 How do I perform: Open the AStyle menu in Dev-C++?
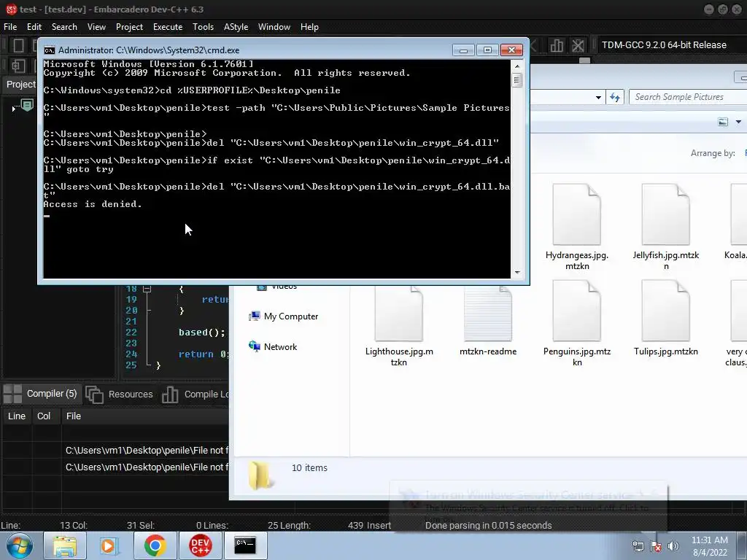(236, 27)
